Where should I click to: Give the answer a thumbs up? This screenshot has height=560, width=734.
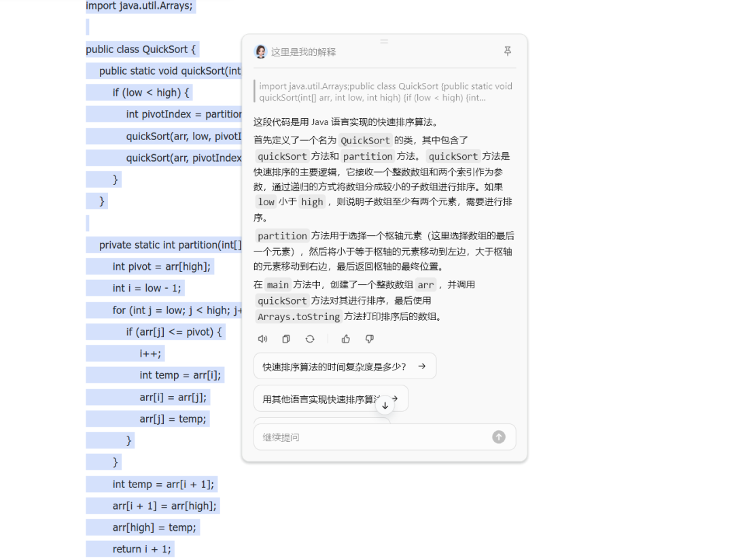tap(346, 339)
